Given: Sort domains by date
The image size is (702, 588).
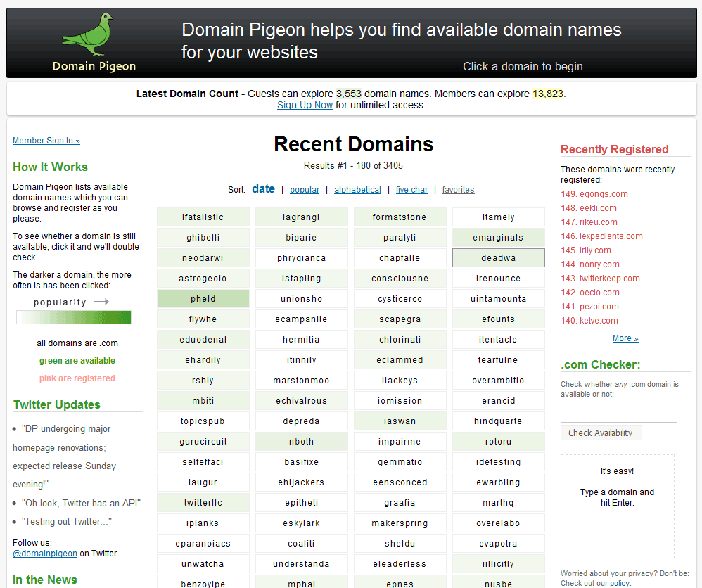Looking at the screenshot, I should click(263, 188).
